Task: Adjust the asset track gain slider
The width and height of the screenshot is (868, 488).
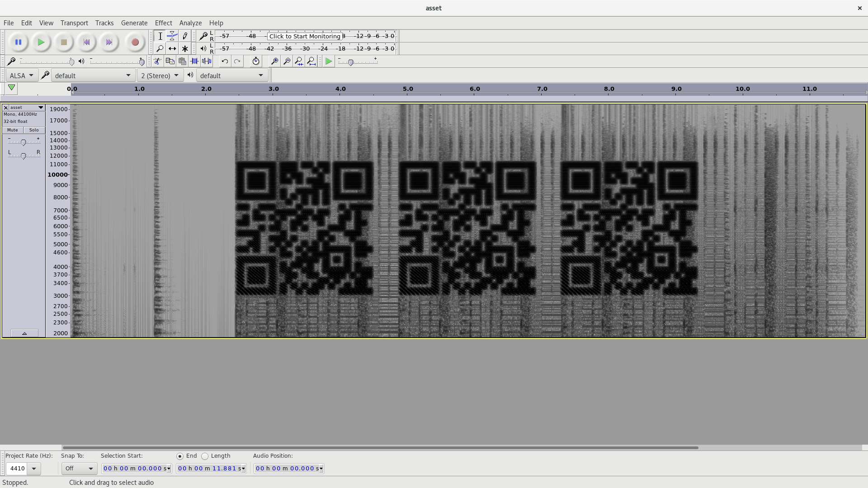Action: point(24,142)
